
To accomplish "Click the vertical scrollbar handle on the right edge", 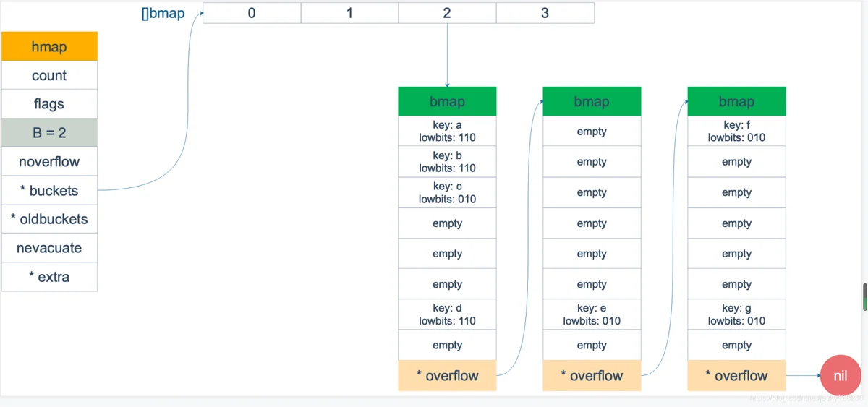I will coord(864,297).
